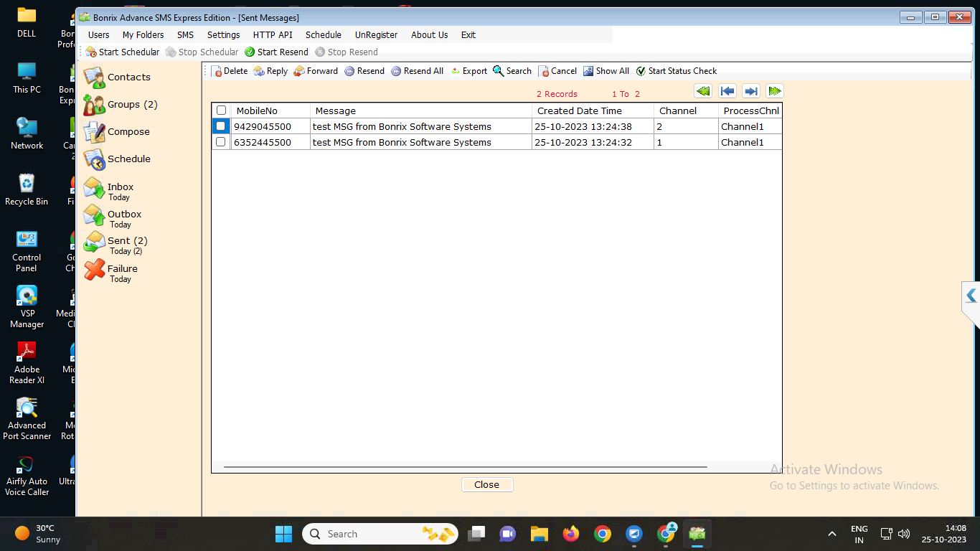This screenshot has height=551, width=980.
Task: Click the 25-10-2023 13:24:38 date cell
Action: click(593, 126)
